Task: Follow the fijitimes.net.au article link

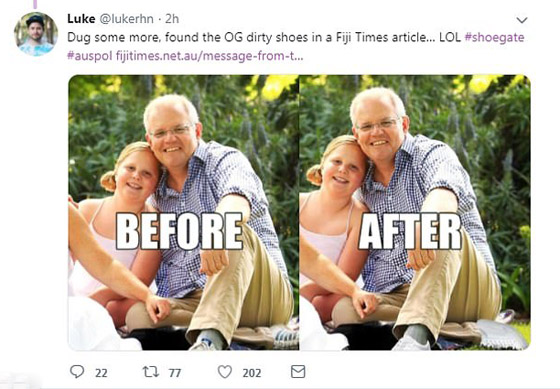Action: pyautogui.click(x=210, y=56)
